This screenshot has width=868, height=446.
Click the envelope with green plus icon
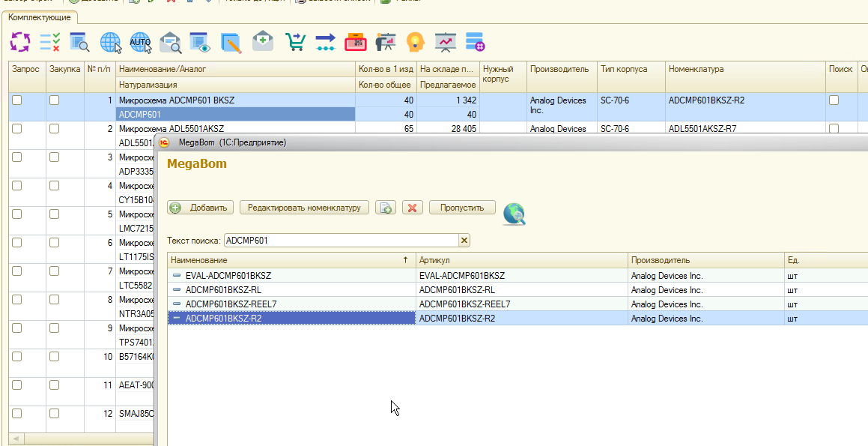click(263, 42)
